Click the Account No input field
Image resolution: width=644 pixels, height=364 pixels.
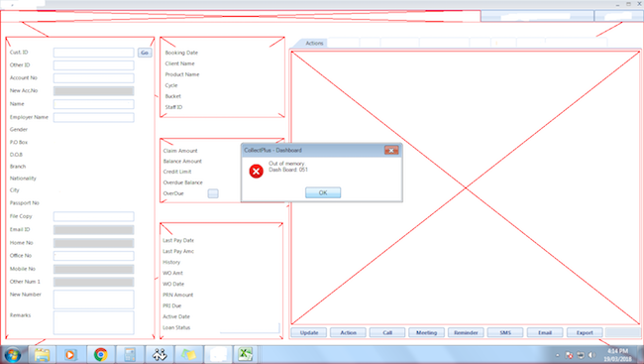pyautogui.click(x=94, y=78)
